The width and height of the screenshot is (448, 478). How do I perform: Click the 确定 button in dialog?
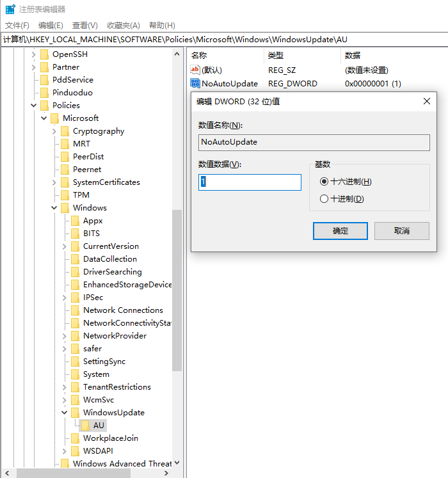(x=340, y=231)
